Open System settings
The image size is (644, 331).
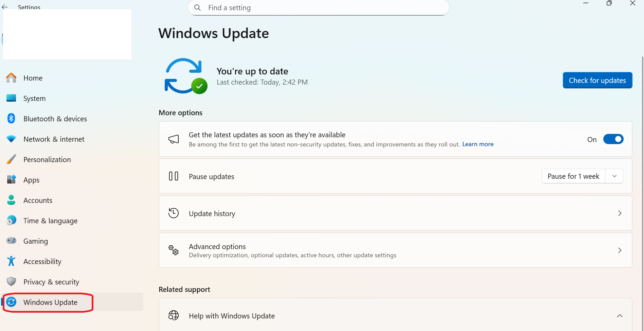click(73, 98)
